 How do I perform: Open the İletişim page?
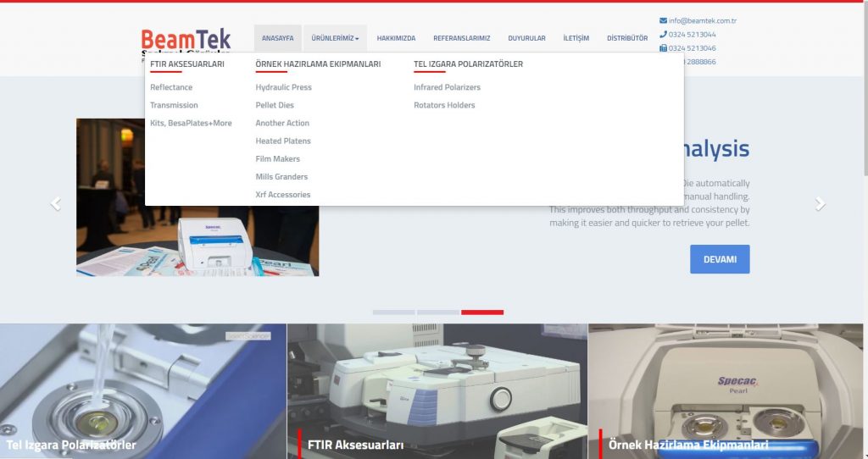(576, 38)
